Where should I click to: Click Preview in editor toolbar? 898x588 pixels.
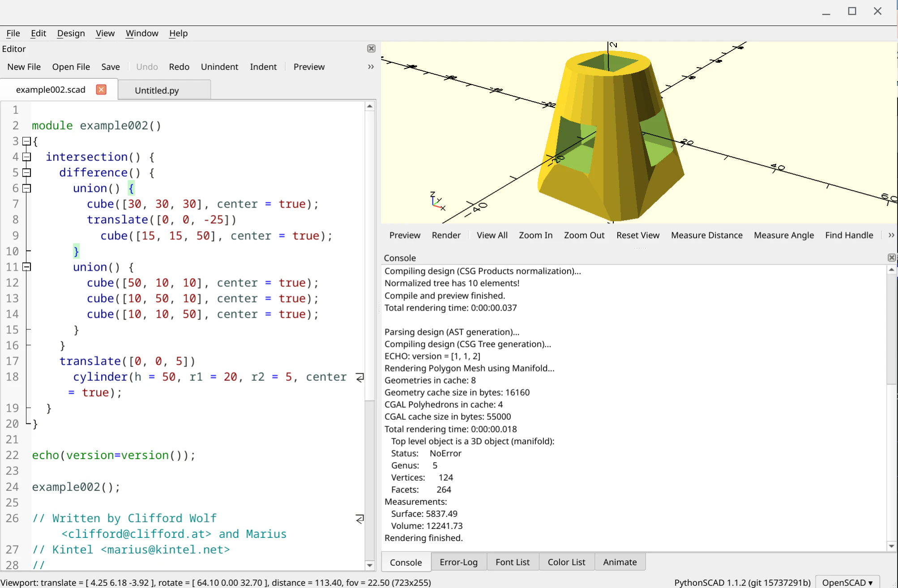309,67
